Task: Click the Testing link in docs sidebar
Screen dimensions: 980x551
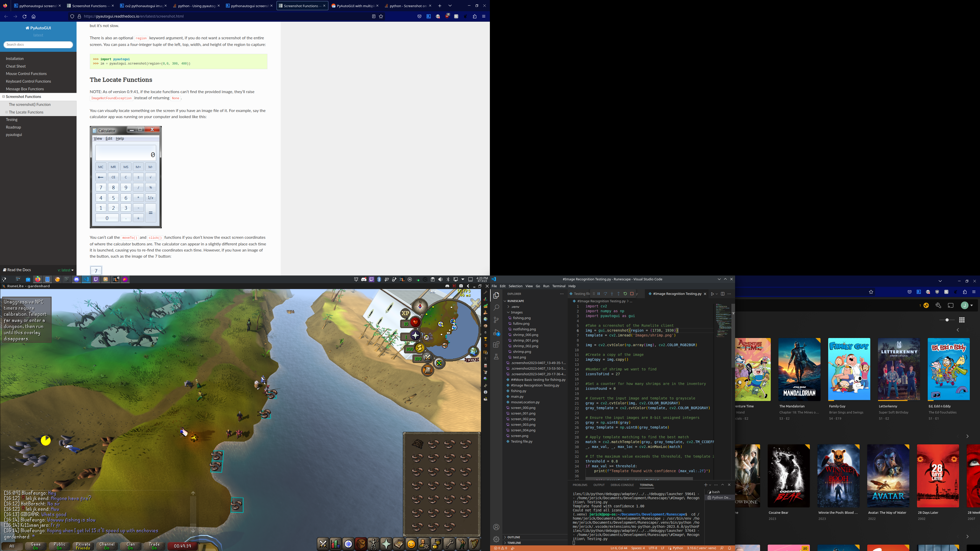Action: [x=12, y=119]
